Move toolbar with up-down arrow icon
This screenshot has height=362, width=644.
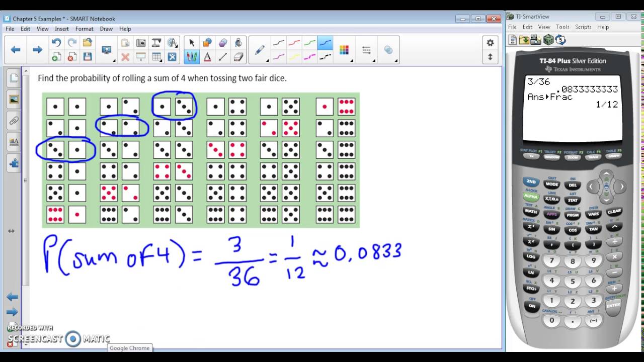[x=490, y=57]
